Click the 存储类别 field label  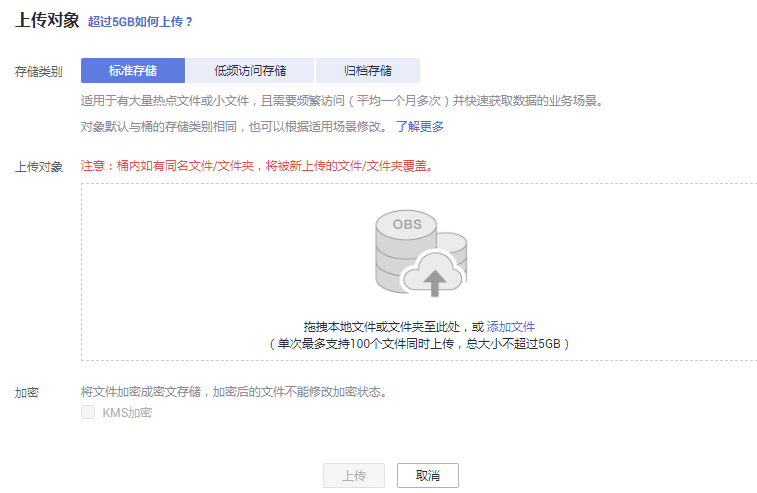[38, 72]
